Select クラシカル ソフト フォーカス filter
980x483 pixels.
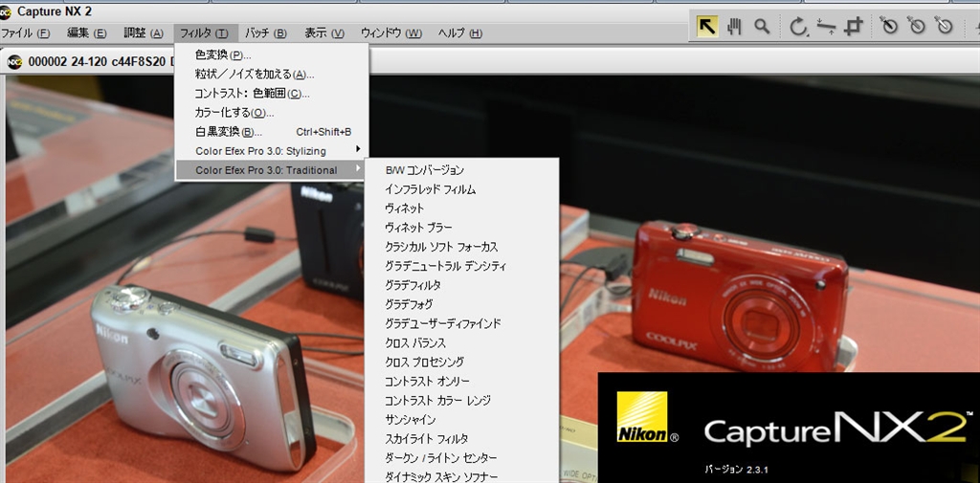pos(462,247)
